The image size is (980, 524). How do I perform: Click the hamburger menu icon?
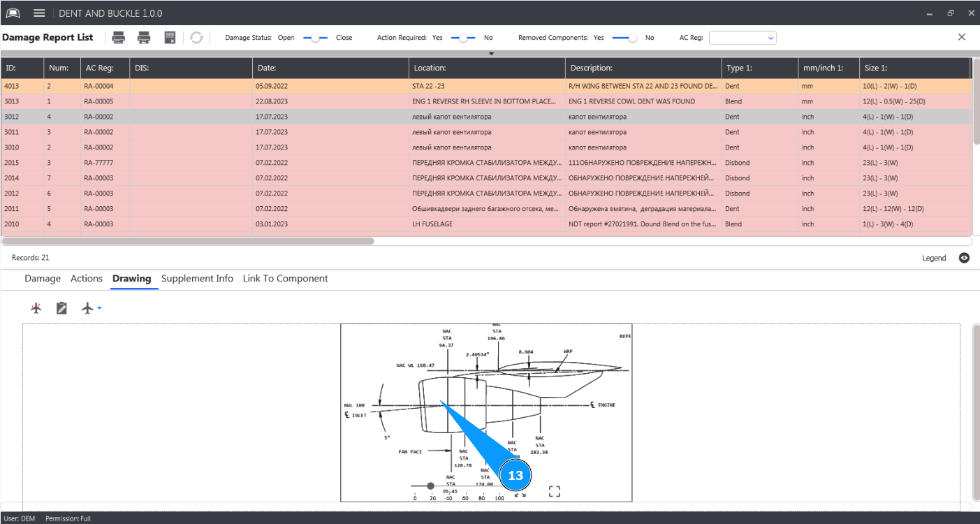(39, 13)
